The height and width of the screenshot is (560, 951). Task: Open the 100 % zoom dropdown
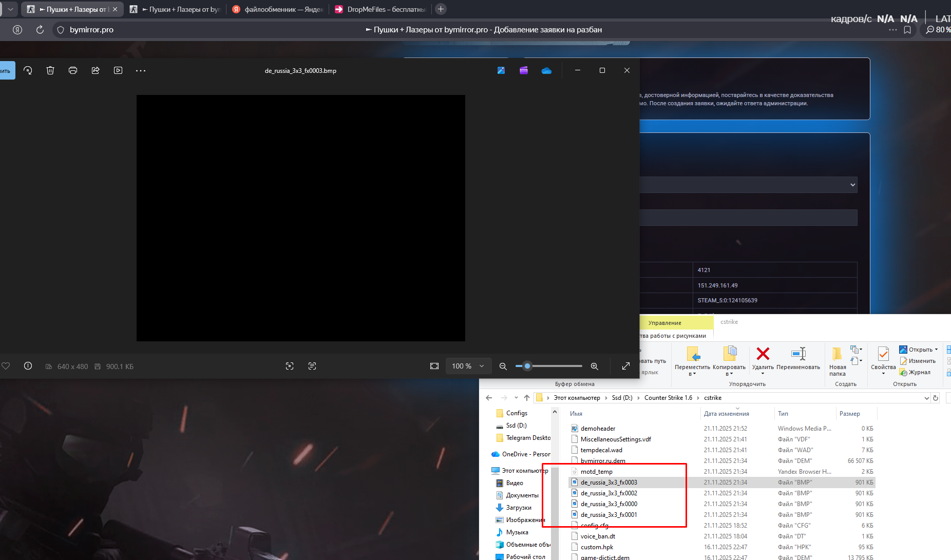[468, 366]
